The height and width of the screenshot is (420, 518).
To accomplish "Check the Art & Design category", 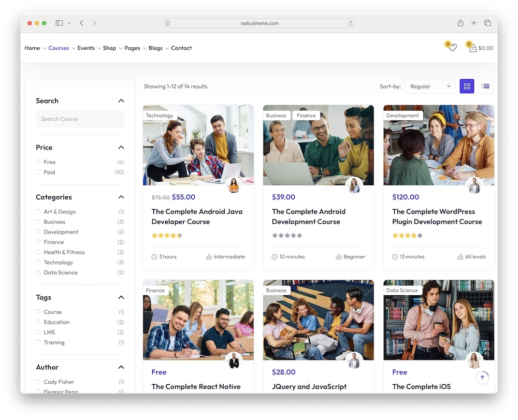I will pos(38,211).
